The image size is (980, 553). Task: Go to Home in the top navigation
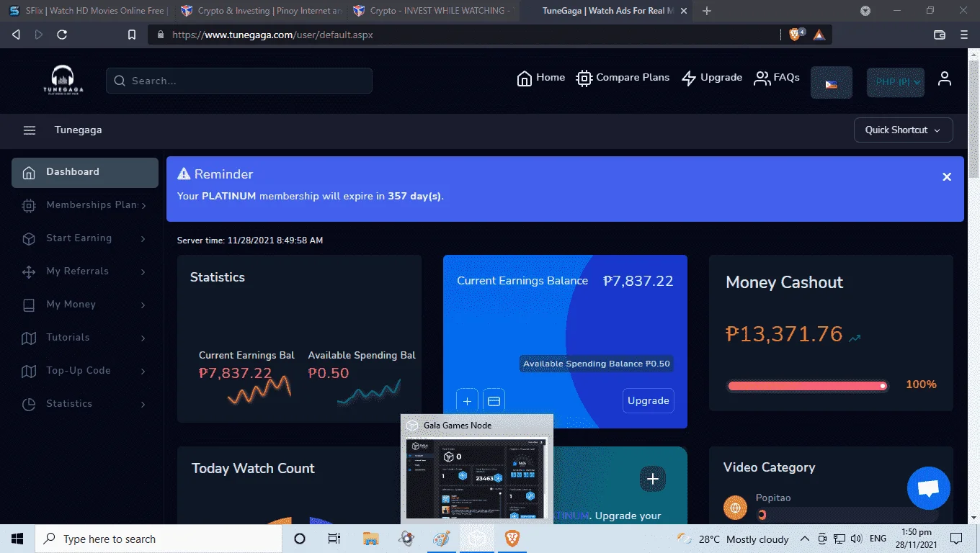click(x=541, y=78)
